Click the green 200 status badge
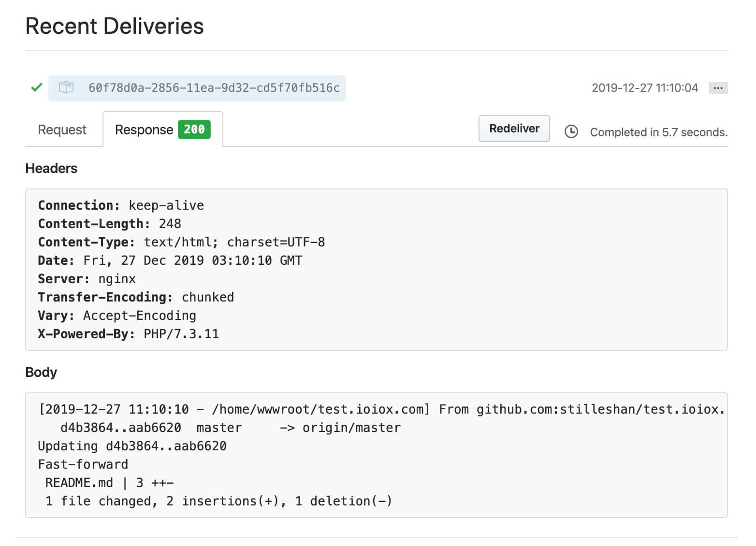756x546 pixels. coord(194,129)
